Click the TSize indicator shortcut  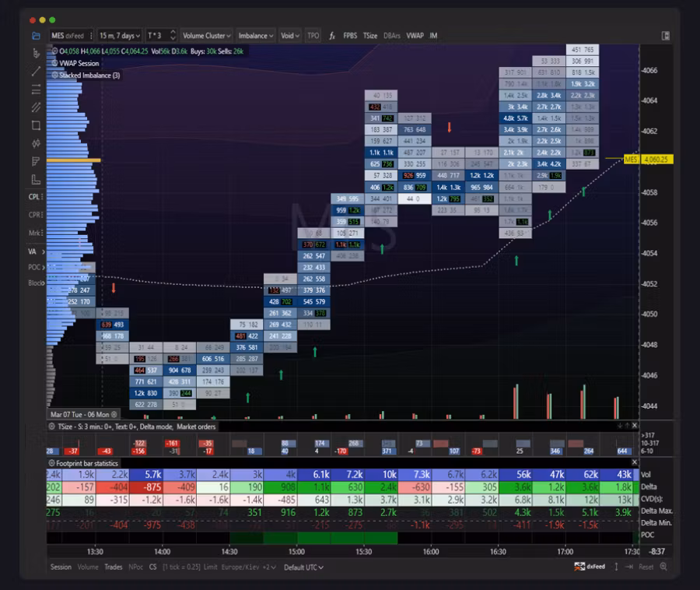[x=371, y=36]
